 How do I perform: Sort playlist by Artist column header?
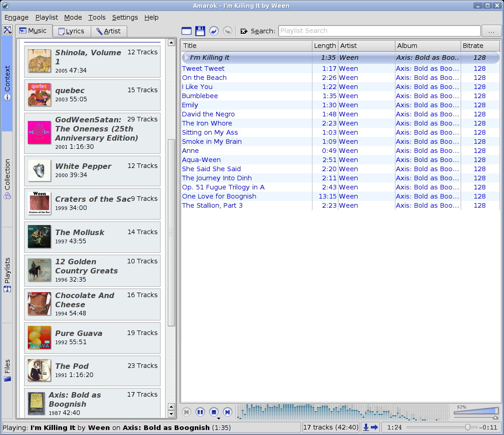pyautogui.click(x=366, y=46)
